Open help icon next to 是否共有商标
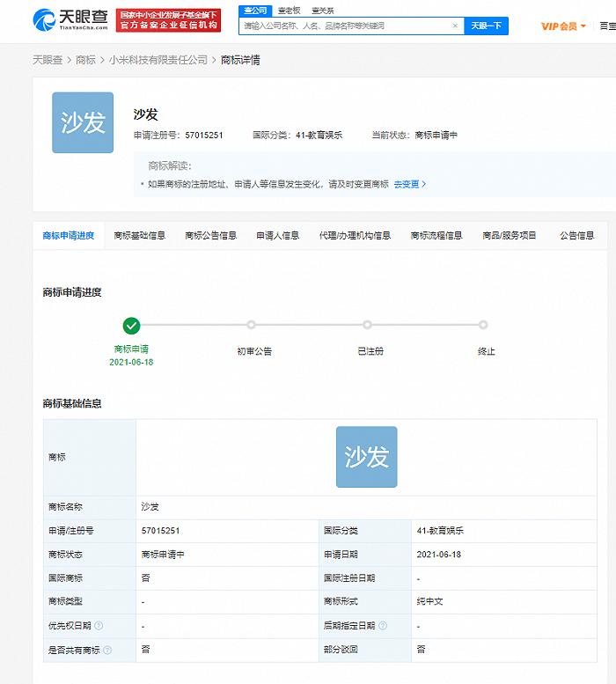 pyautogui.click(x=107, y=650)
